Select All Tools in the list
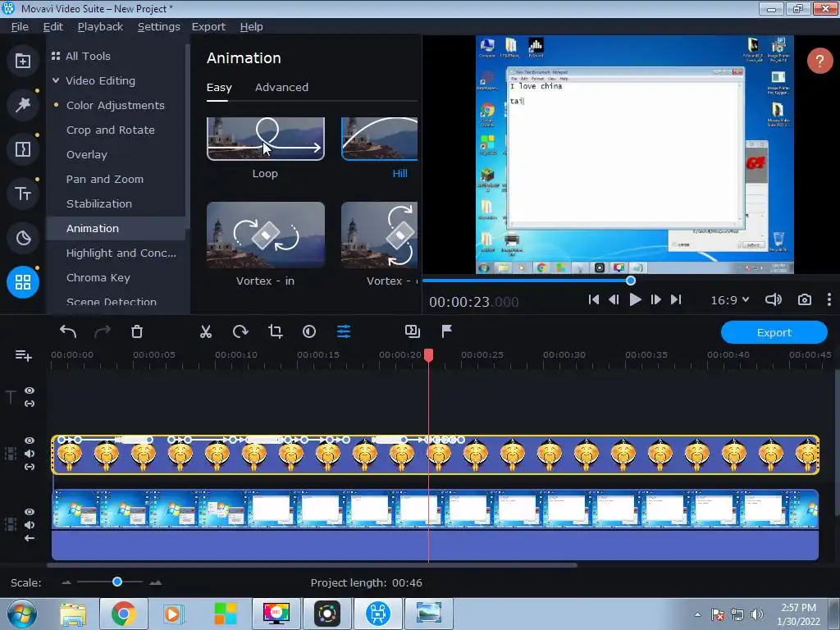 tap(88, 56)
